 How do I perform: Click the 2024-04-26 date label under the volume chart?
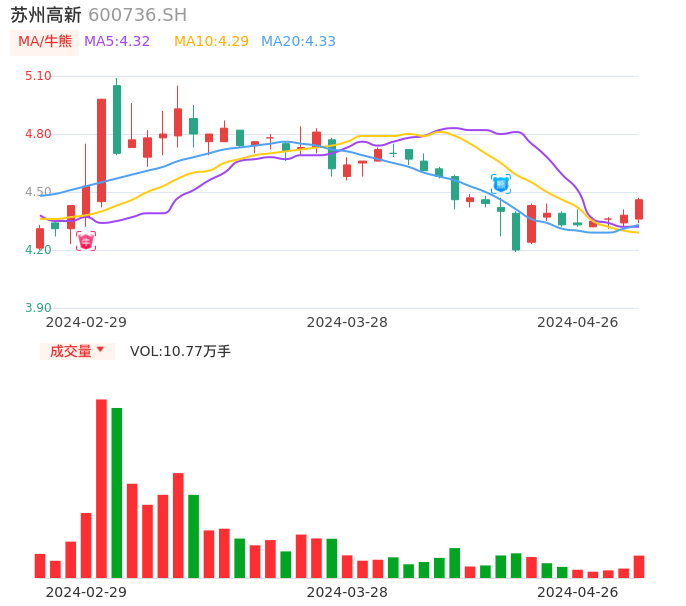point(578,592)
